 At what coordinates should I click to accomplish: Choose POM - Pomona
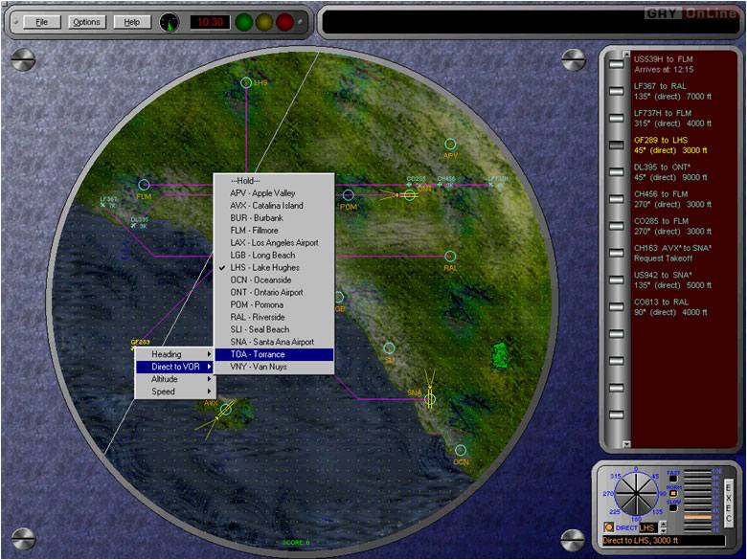click(x=274, y=304)
